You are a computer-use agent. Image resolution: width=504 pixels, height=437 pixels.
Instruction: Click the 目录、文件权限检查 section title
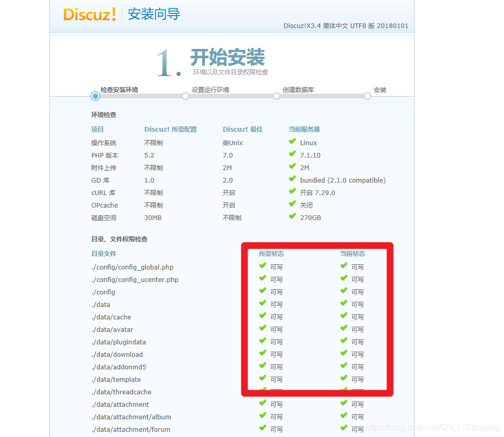pyautogui.click(x=119, y=239)
